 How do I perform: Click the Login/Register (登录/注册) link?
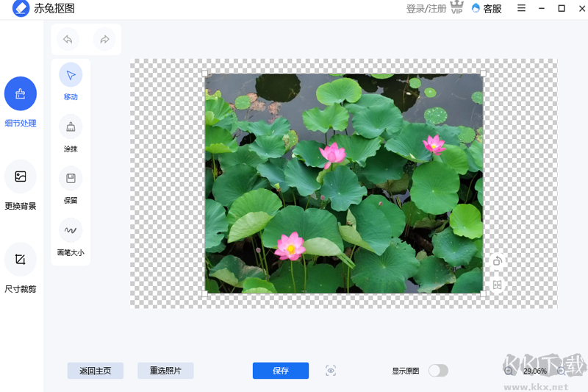tap(426, 9)
